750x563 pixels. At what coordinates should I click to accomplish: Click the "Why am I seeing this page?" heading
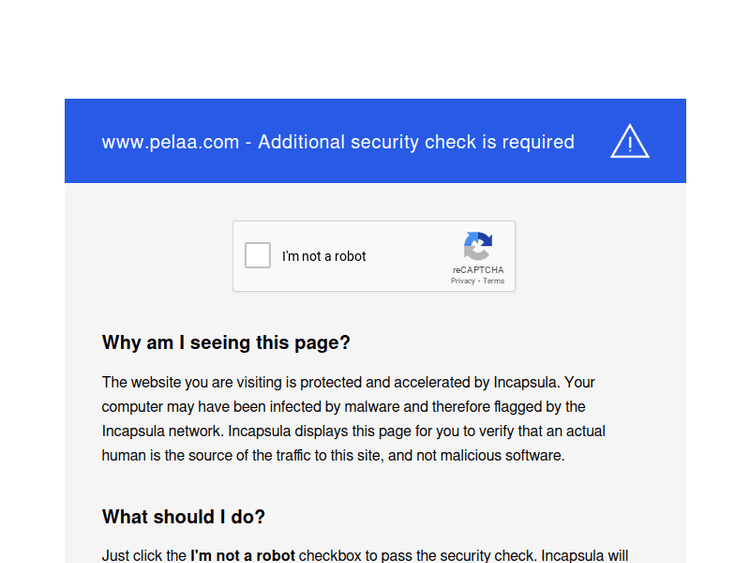[226, 343]
